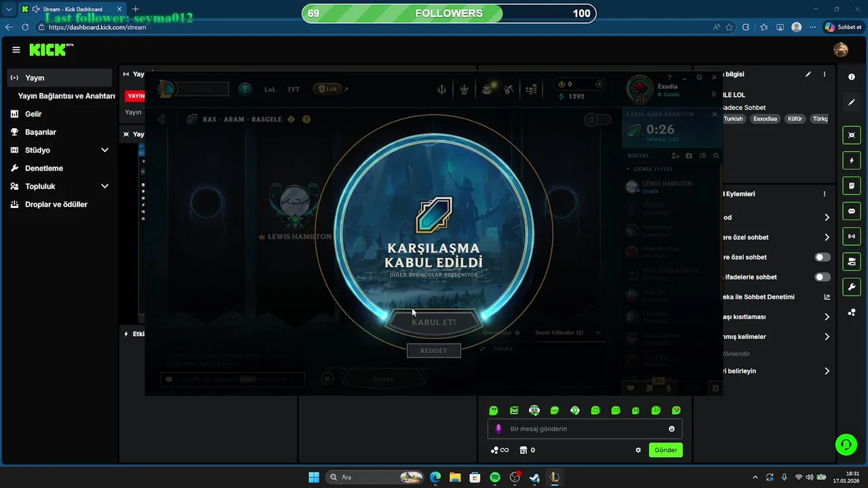
Task: Open the lightning bolt rail icon
Action: pyautogui.click(x=852, y=161)
